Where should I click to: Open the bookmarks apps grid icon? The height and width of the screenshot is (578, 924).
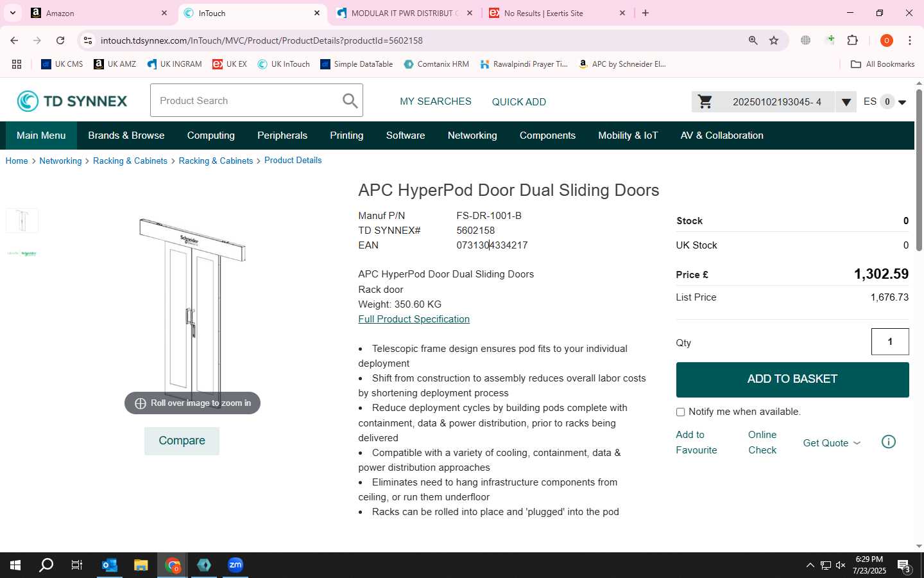pyautogui.click(x=17, y=64)
